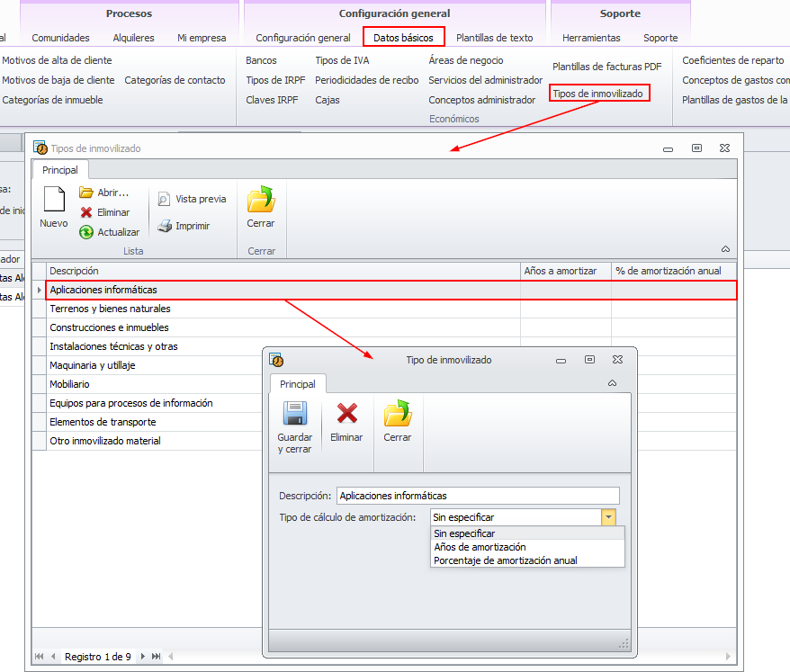The width and height of the screenshot is (790, 672).
Task: Open Conceptos administrador option
Action: (x=481, y=100)
